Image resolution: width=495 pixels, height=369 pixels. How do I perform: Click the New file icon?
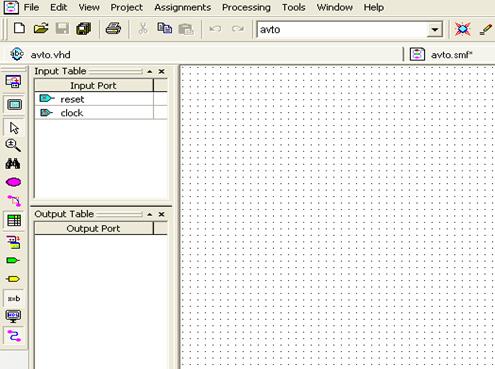[19, 29]
